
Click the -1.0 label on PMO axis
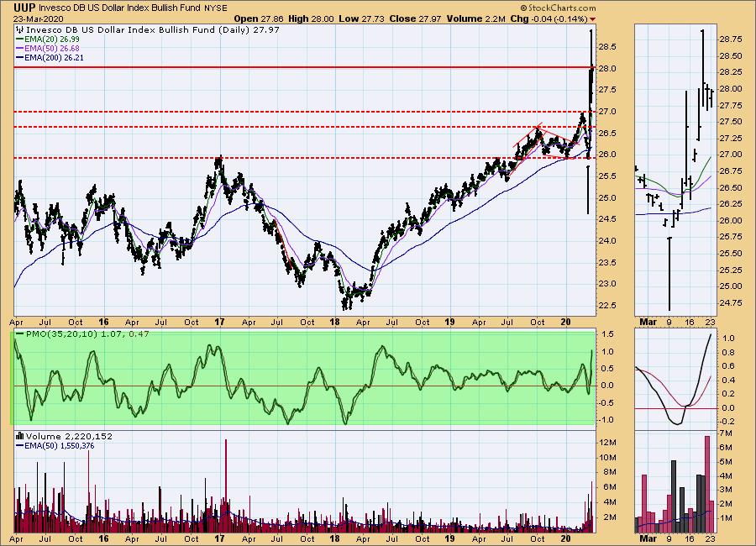click(x=606, y=420)
